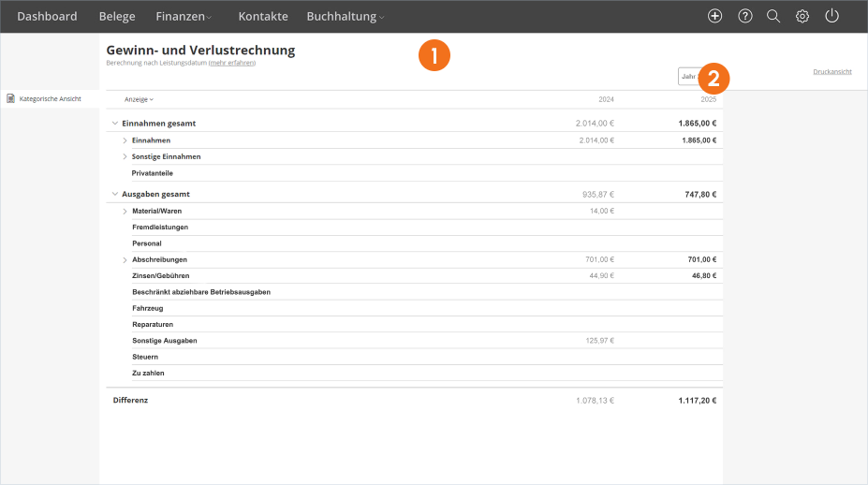Click the mehr erfahren link
This screenshot has width=868, height=485.
(x=232, y=63)
